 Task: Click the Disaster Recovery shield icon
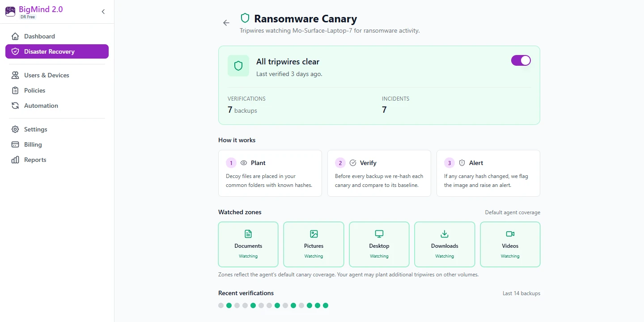pyautogui.click(x=15, y=51)
